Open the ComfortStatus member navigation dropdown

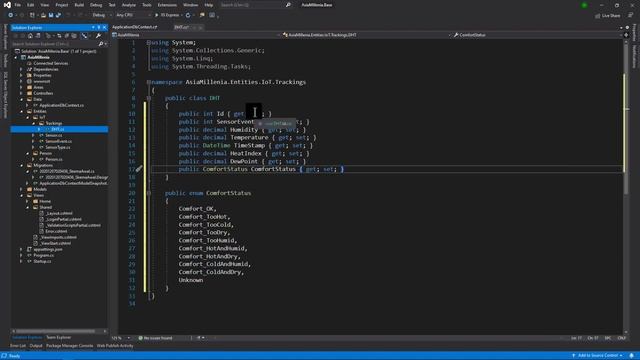point(538,35)
